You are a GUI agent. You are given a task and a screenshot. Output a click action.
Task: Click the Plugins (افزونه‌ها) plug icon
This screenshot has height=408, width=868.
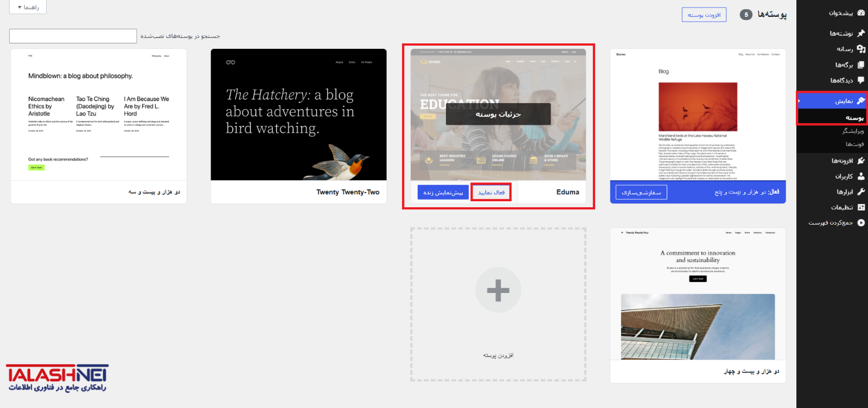(861, 161)
